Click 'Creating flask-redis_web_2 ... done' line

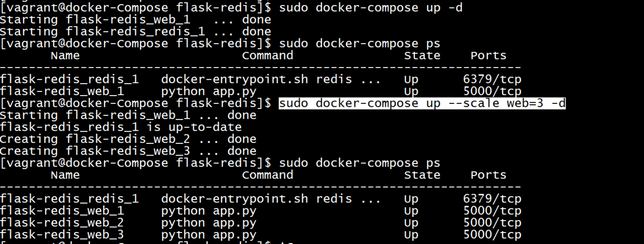(128, 139)
